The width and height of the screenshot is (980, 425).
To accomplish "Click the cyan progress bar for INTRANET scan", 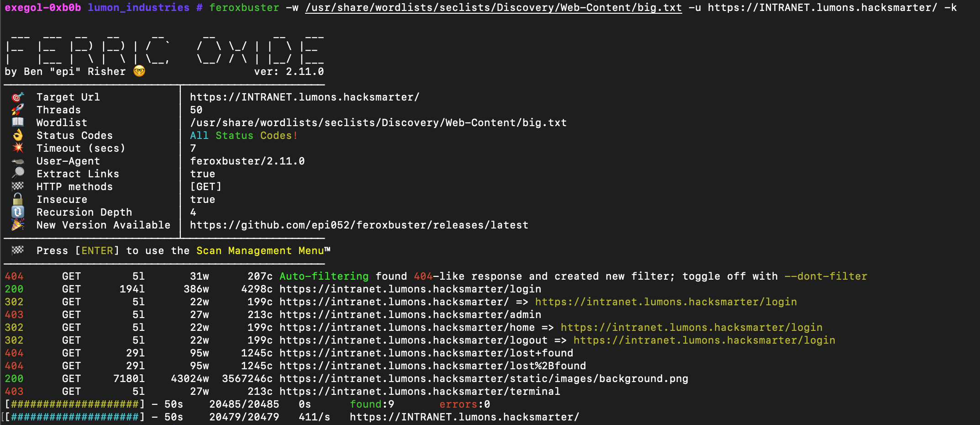I will [x=74, y=417].
